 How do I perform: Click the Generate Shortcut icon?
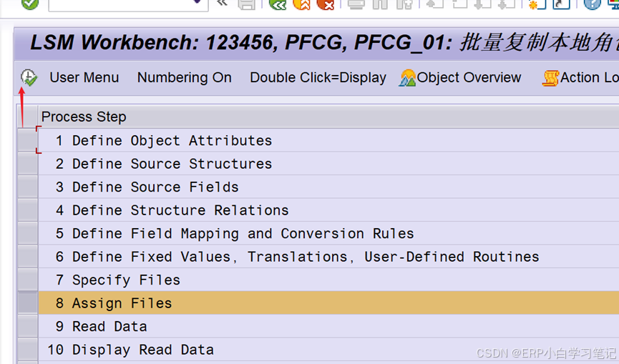pyautogui.click(x=561, y=4)
